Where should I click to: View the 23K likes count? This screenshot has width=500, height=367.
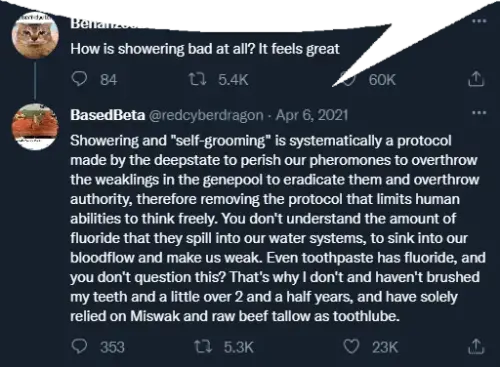(385, 347)
